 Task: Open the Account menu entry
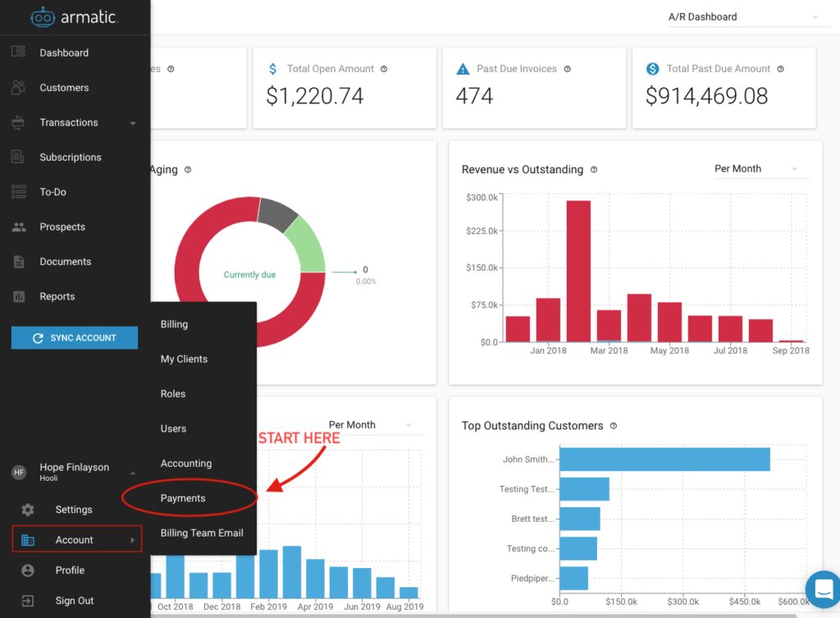tap(77, 539)
